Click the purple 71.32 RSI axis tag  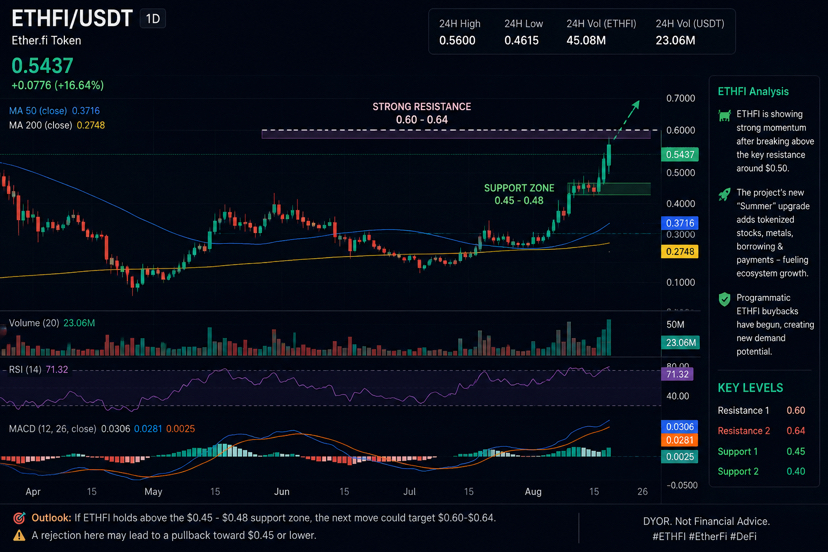pos(677,374)
